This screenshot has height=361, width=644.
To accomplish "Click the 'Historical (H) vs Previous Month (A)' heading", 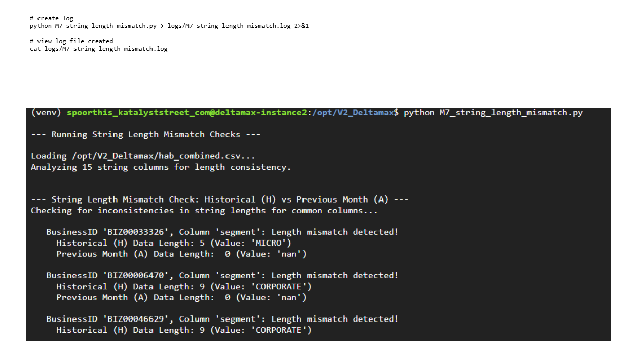I will pos(219,199).
